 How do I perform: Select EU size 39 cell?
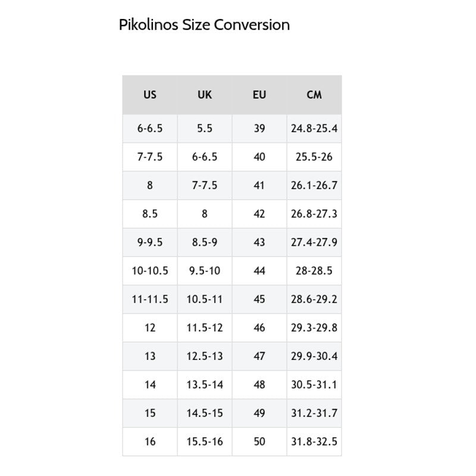pos(259,129)
